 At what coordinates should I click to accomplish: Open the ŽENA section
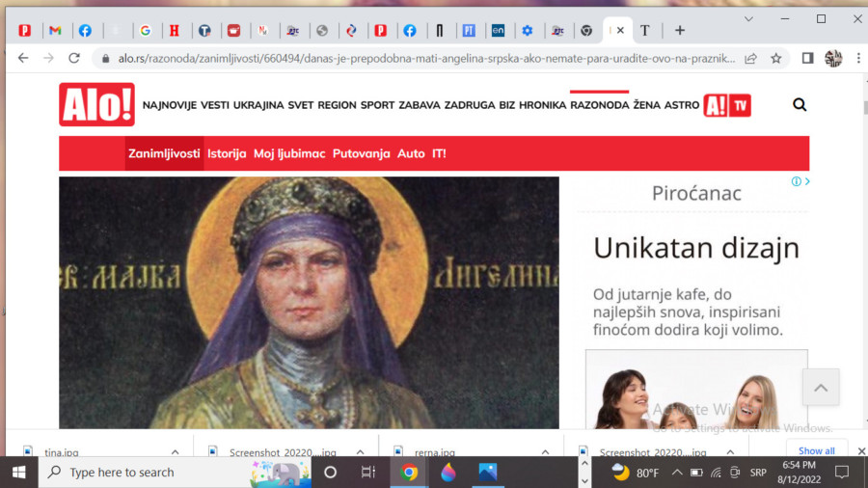tap(646, 105)
